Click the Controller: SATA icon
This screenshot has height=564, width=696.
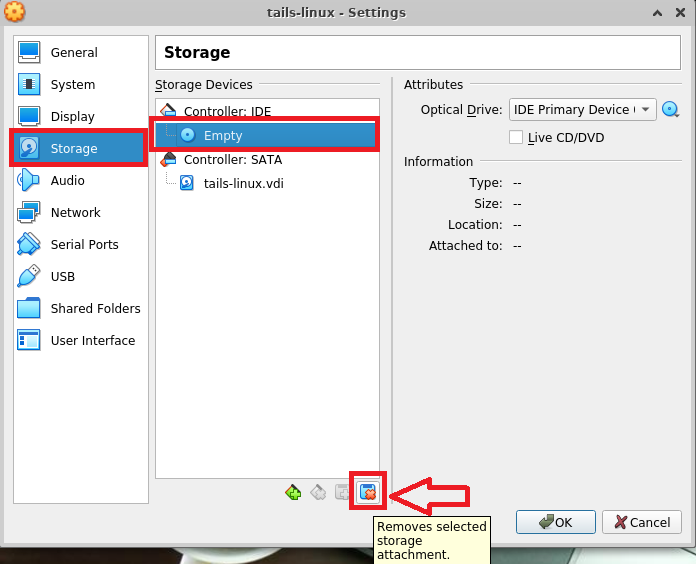168,159
